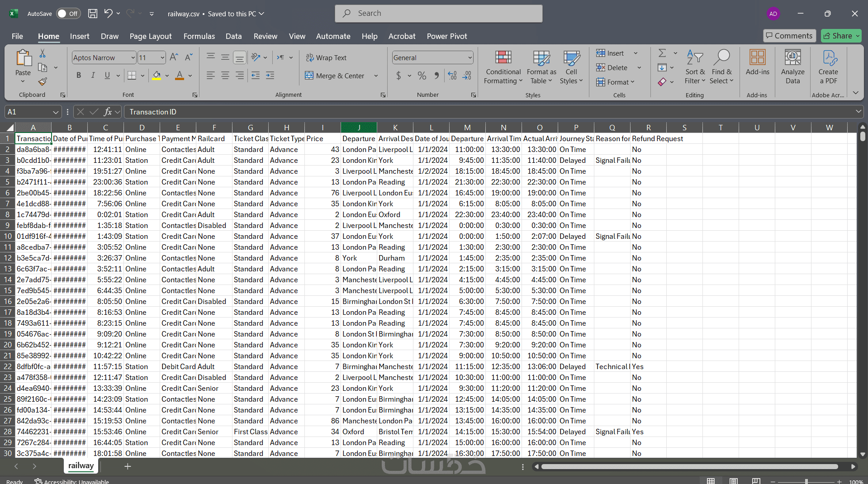Image resolution: width=868 pixels, height=484 pixels.
Task: Click the Format Painter brush icon
Action: (43, 81)
